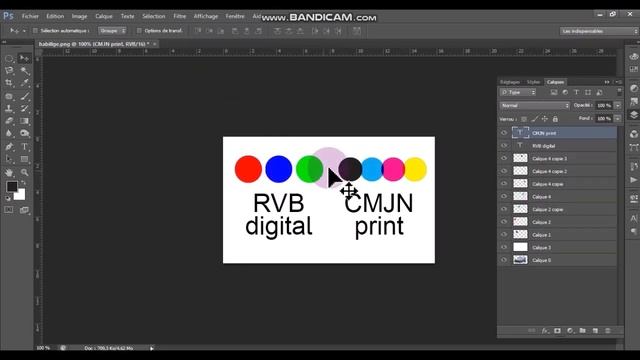The image size is (640, 360).
Task: Filter layers by type layers icon
Action: 576,93
